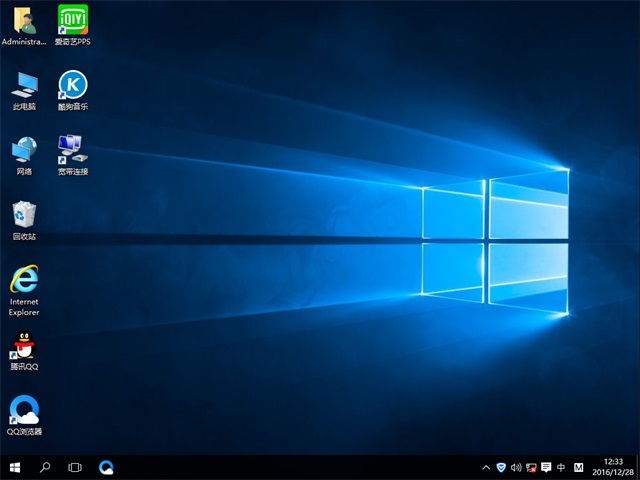Select the Administrator user folder icon
Viewport: 640px width, 480px height.
click(x=24, y=20)
